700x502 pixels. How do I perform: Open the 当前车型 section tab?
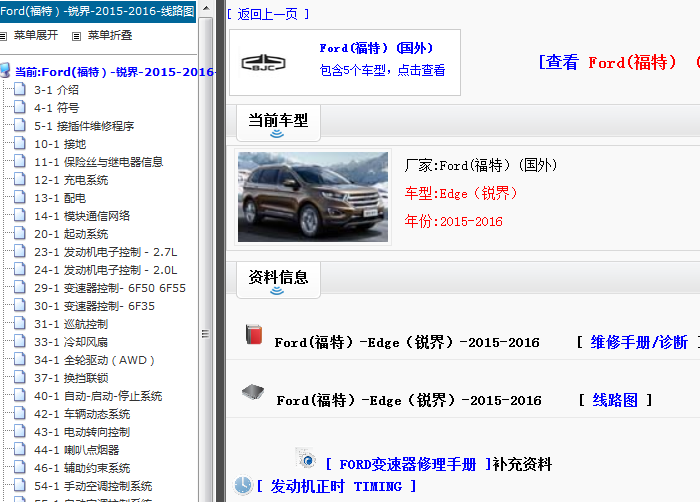tap(278, 123)
